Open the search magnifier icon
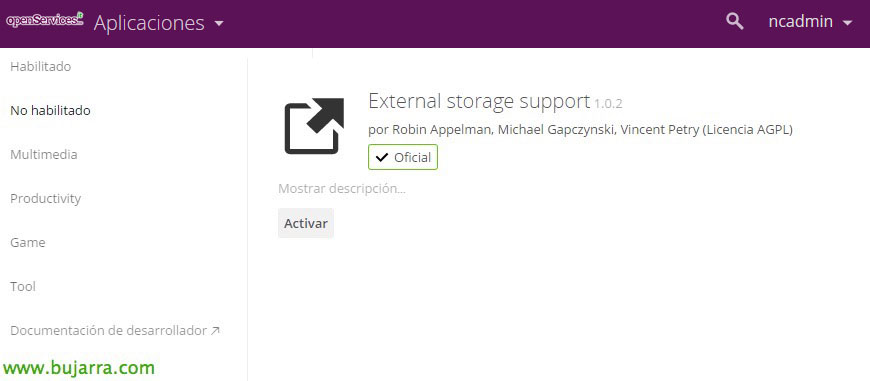 (x=735, y=22)
